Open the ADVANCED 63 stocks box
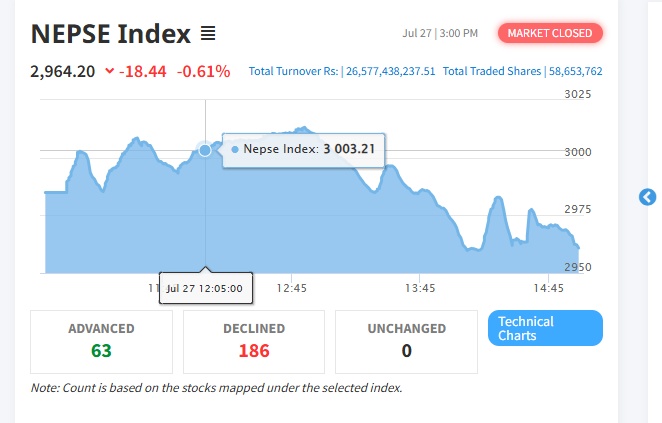This screenshot has width=662, height=423. point(101,342)
